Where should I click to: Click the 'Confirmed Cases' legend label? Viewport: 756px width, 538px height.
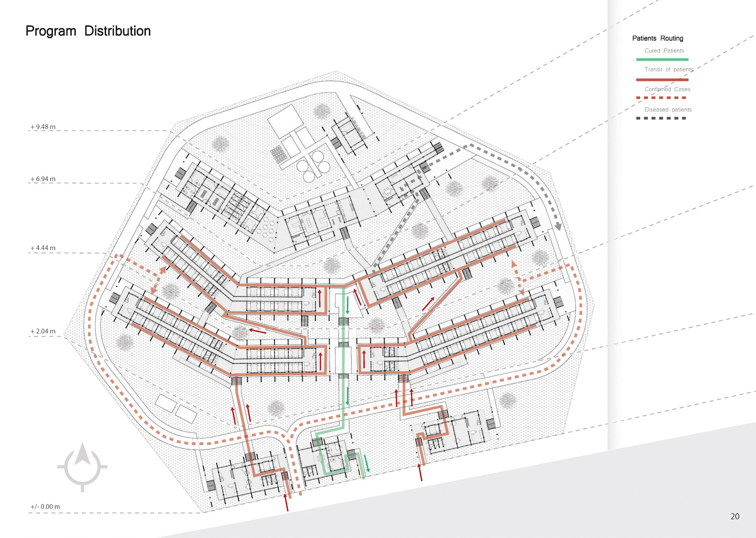coord(667,89)
